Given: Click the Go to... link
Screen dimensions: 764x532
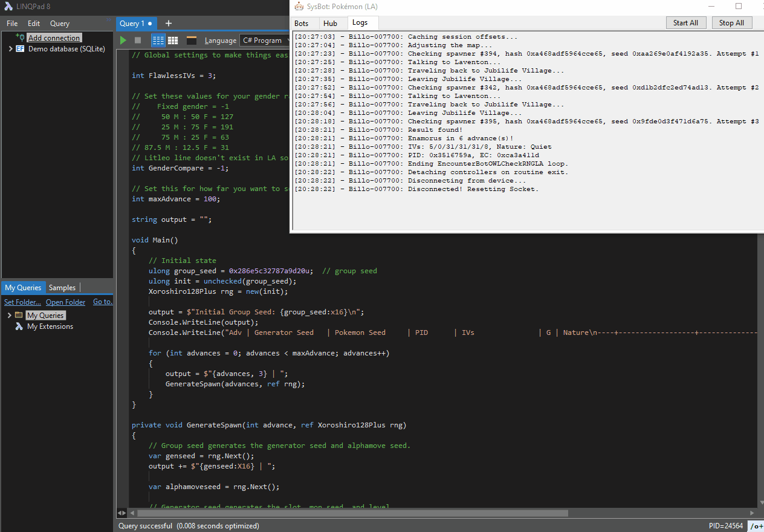Looking at the screenshot, I should tap(102, 302).
